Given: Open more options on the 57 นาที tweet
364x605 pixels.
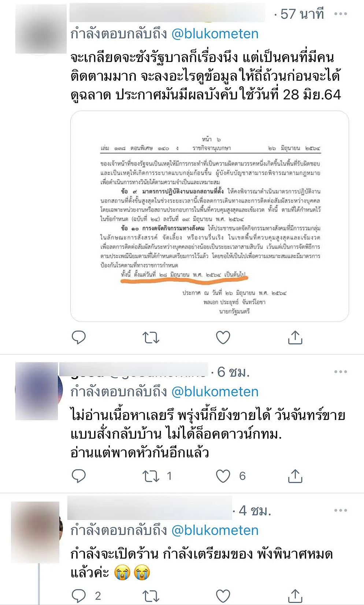Looking at the screenshot, I should tap(341, 14).
